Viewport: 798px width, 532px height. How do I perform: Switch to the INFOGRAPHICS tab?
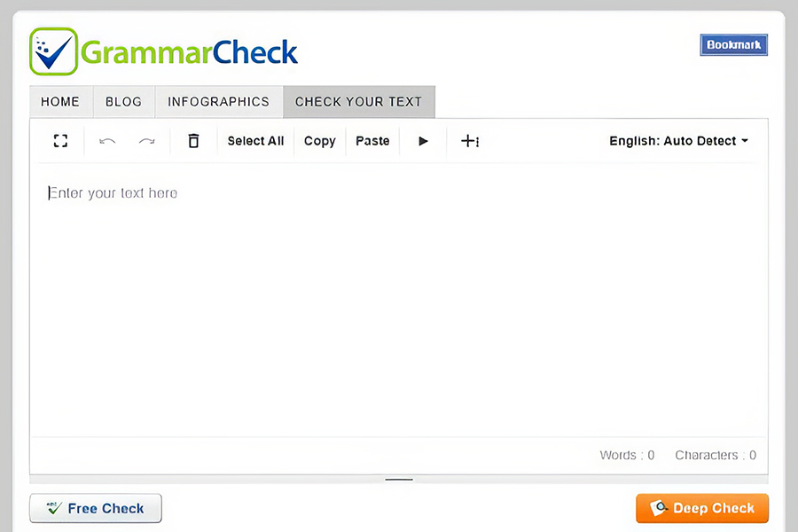(218, 102)
